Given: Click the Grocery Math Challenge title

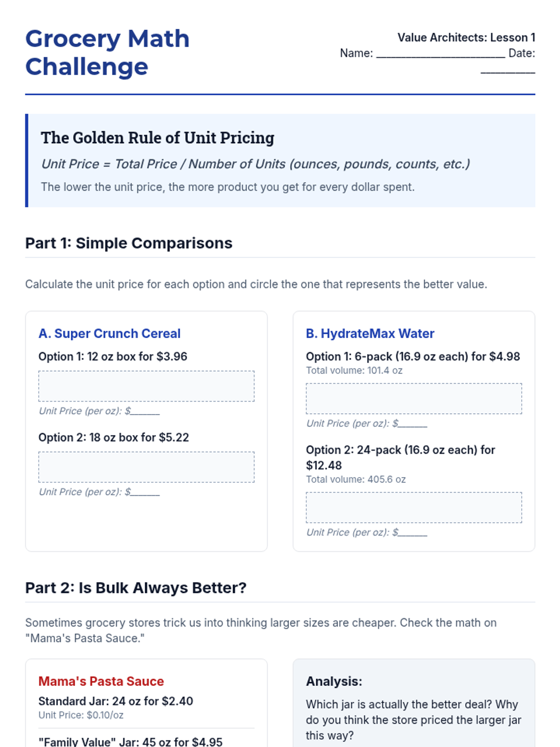Looking at the screenshot, I should point(107,52).
